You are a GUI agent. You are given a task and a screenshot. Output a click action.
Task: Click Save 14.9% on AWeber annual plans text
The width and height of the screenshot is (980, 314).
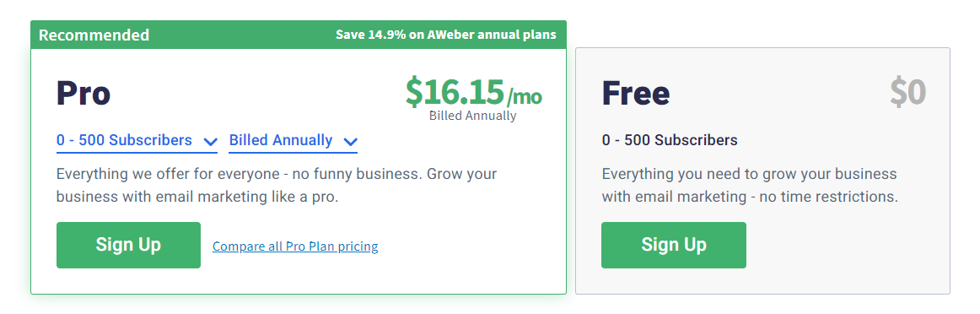tap(445, 35)
